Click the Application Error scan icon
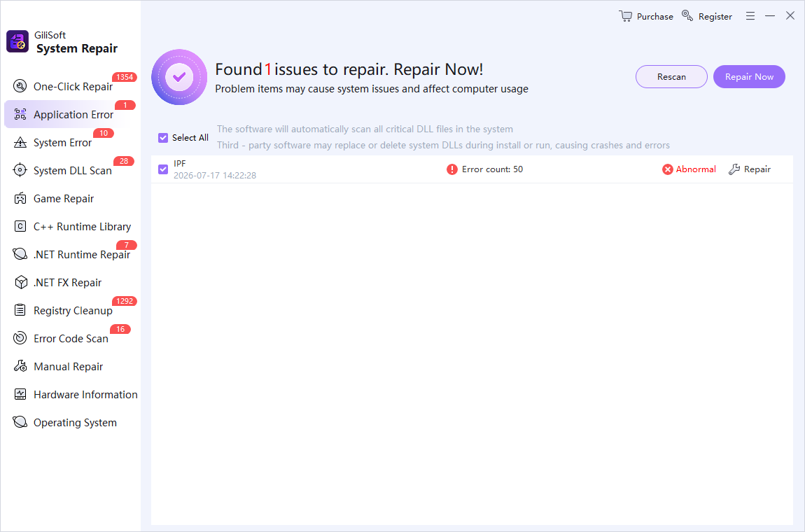 click(20, 114)
